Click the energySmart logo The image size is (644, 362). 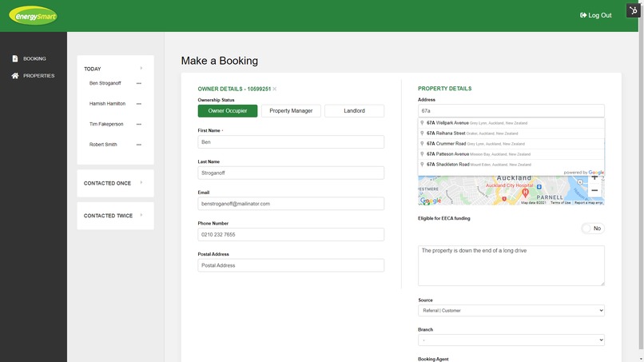click(x=34, y=16)
